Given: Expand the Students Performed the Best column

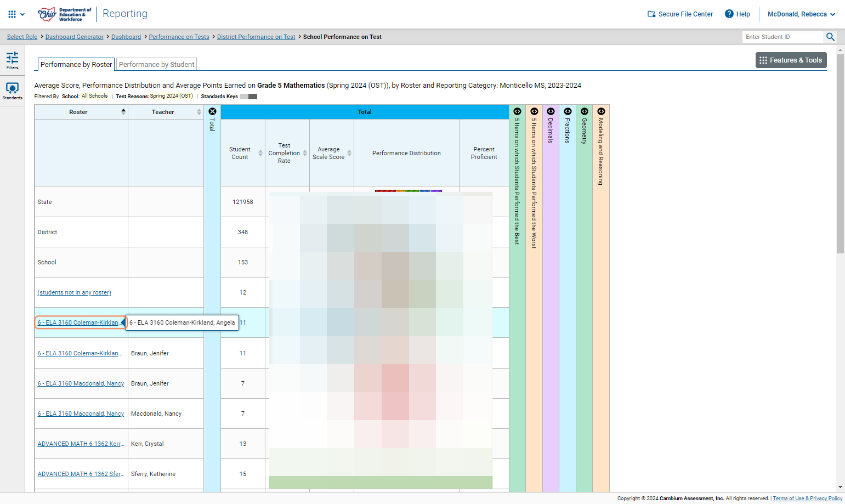Looking at the screenshot, I should click(x=517, y=111).
